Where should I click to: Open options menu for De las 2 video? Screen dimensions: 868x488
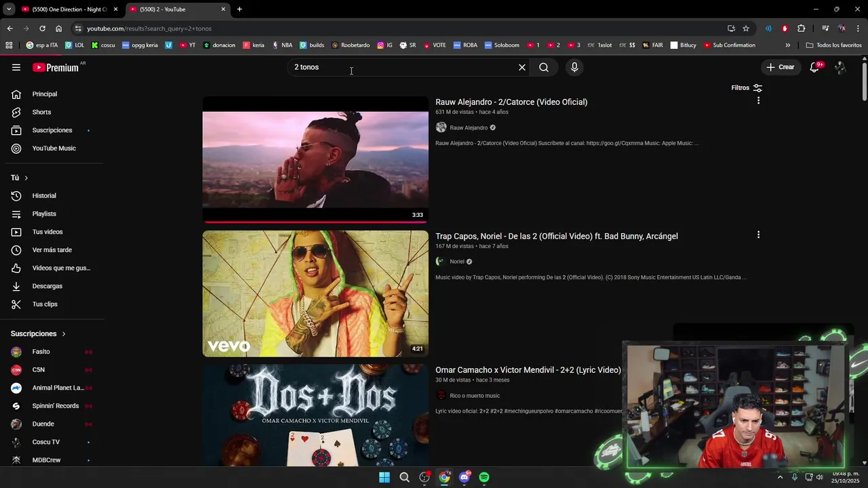[758, 235]
